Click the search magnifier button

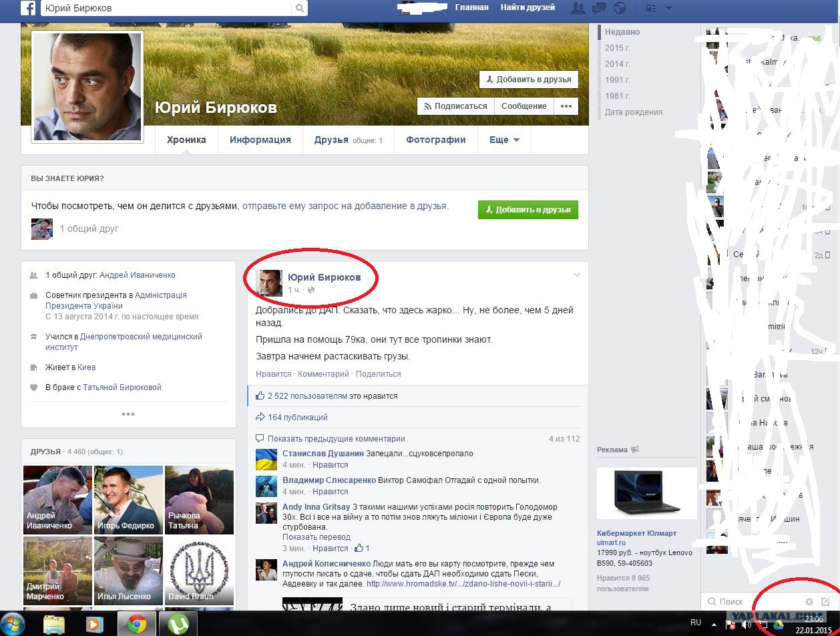pos(300,8)
